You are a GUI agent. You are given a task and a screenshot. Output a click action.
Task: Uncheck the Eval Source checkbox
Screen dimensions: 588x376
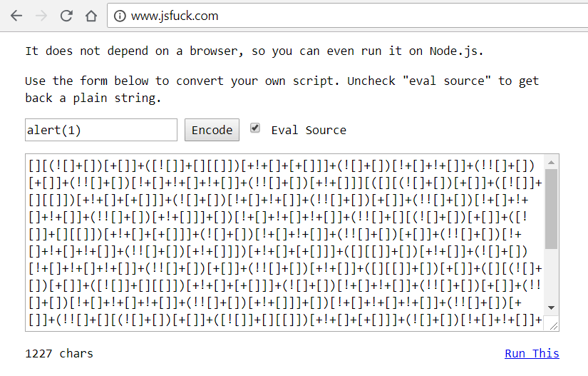[255, 128]
